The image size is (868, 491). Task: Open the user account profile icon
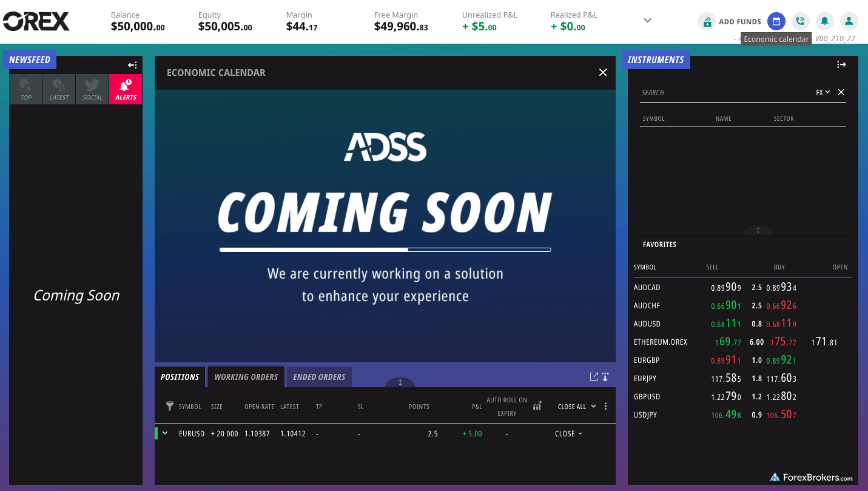849,21
